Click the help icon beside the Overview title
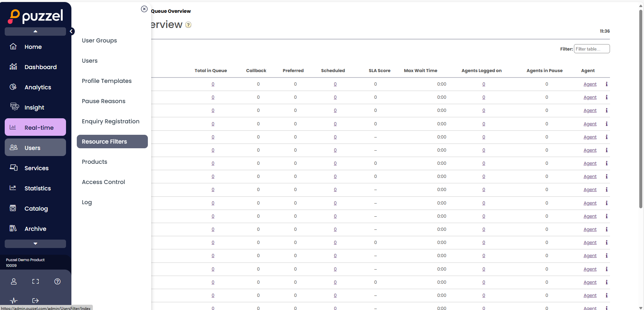The image size is (644, 310). click(189, 25)
